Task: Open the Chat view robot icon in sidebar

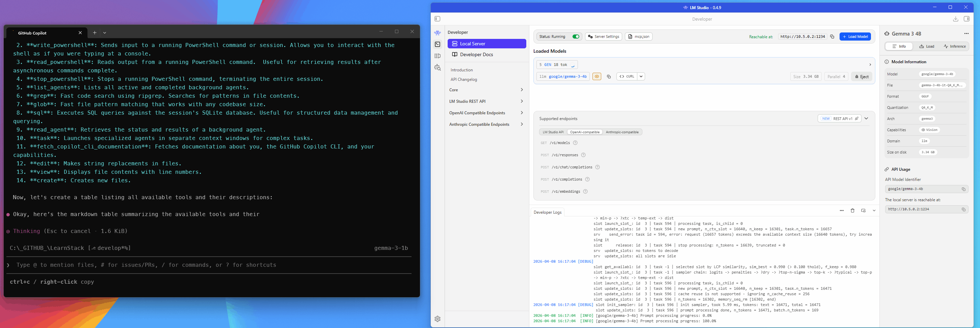Action: pos(438,33)
